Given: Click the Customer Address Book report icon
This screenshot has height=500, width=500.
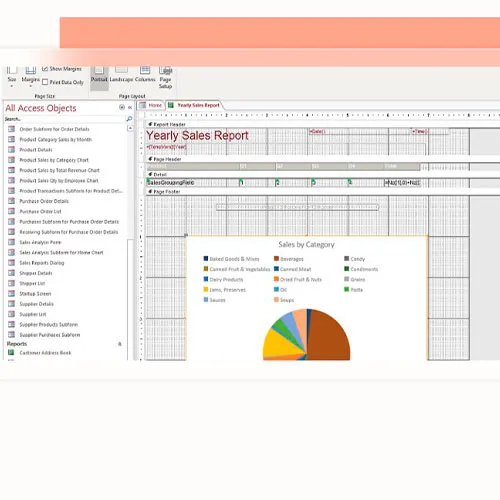Looking at the screenshot, I should [x=11, y=353].
